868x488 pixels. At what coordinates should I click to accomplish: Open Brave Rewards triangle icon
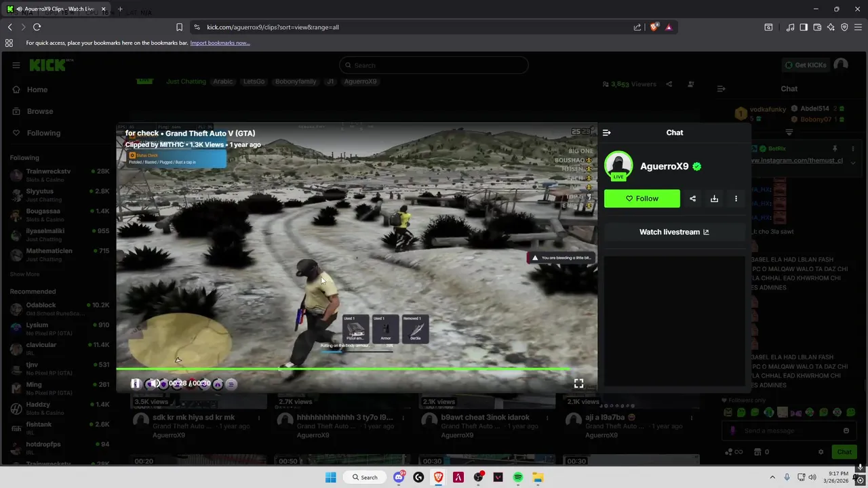pos(669,27)
